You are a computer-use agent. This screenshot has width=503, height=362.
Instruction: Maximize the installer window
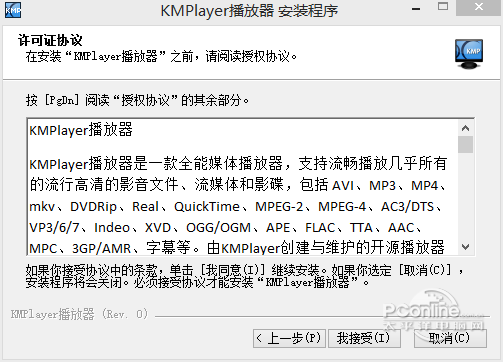(x=443, y=7)
